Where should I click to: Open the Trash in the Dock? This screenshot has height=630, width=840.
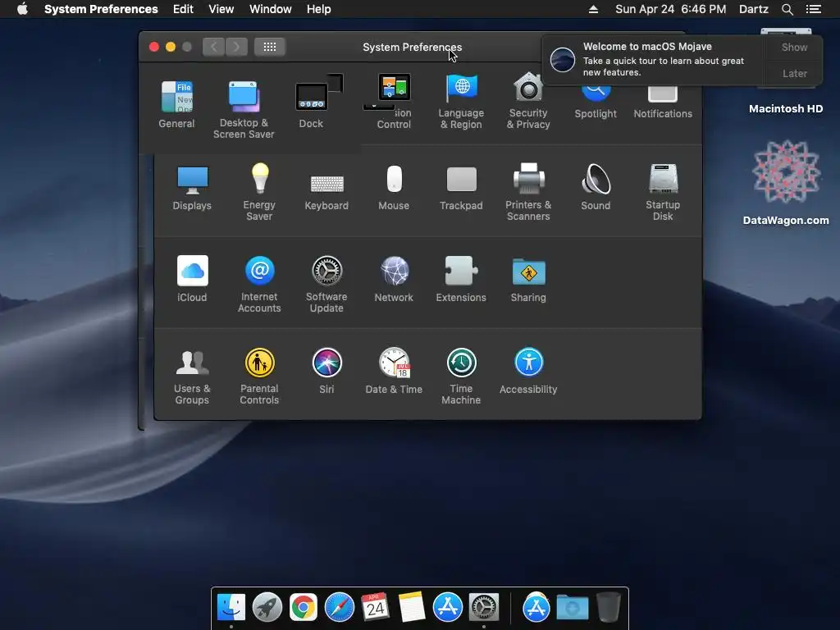(x=608, y=608)
